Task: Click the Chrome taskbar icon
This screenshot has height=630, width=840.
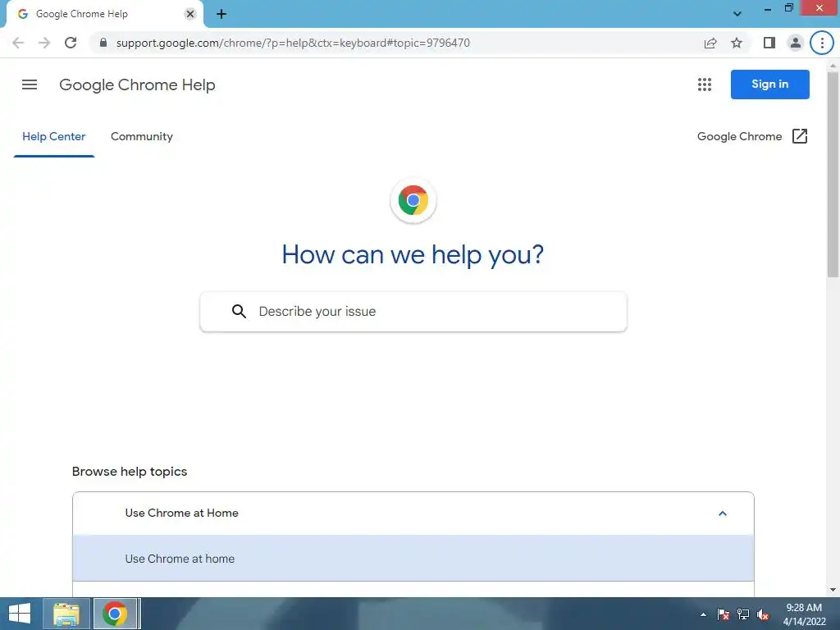Action: coord(116,614)
